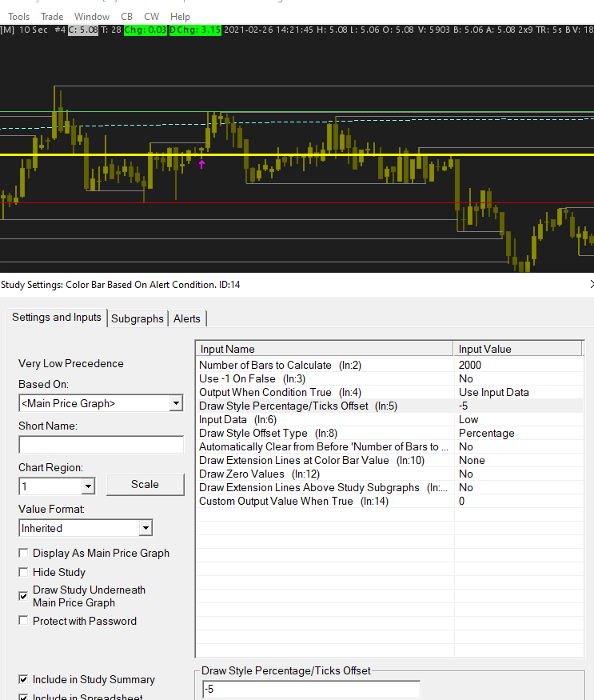Click the 2000 input value

470,365
